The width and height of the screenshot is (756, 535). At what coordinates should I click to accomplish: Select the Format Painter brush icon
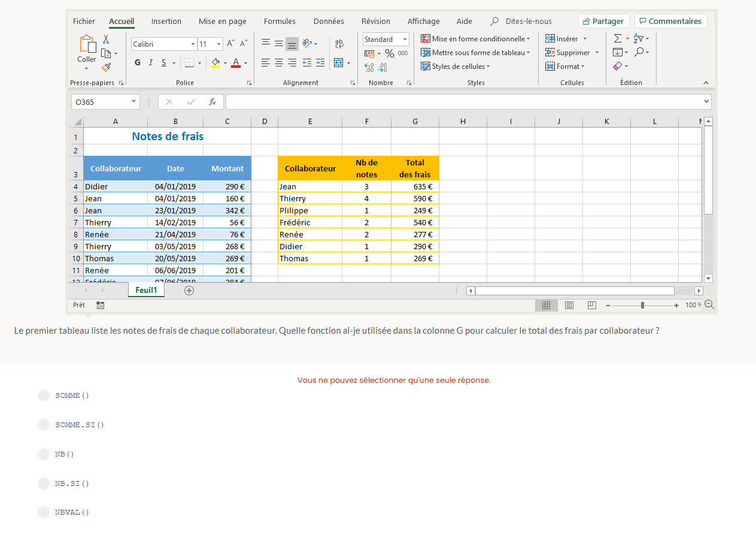click(x=106, y=67)
